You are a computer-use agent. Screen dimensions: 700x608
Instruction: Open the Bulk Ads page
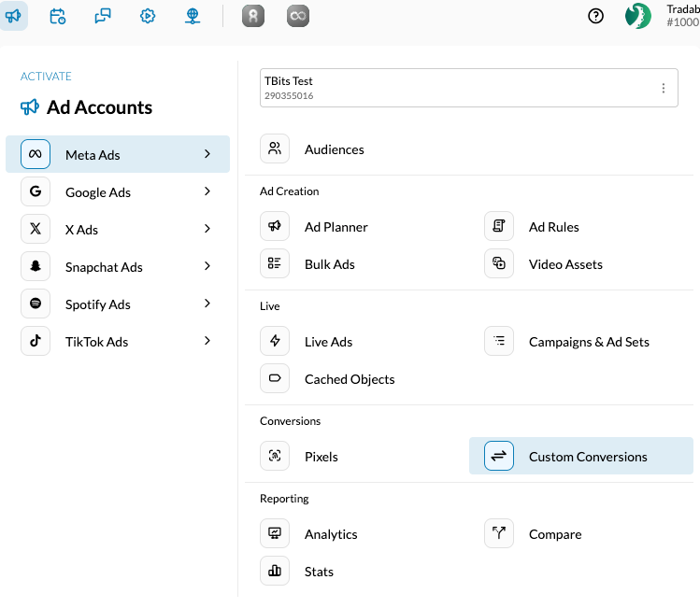pos(330,264)
